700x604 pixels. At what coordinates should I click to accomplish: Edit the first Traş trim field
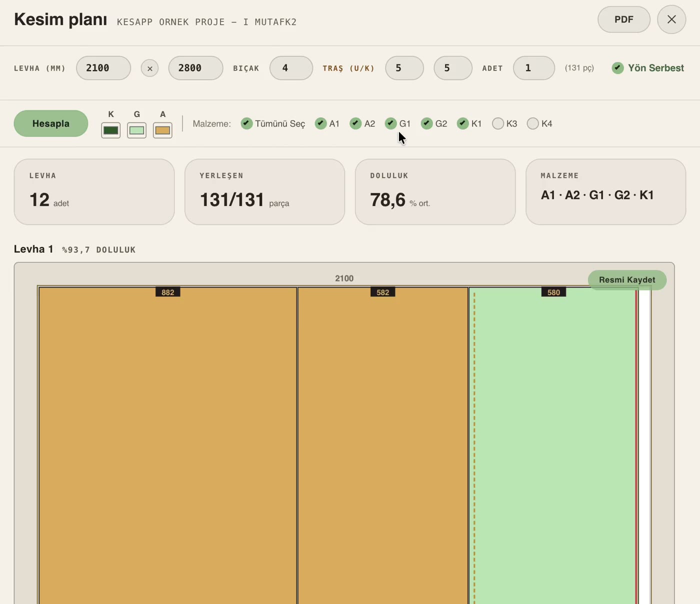404,68
